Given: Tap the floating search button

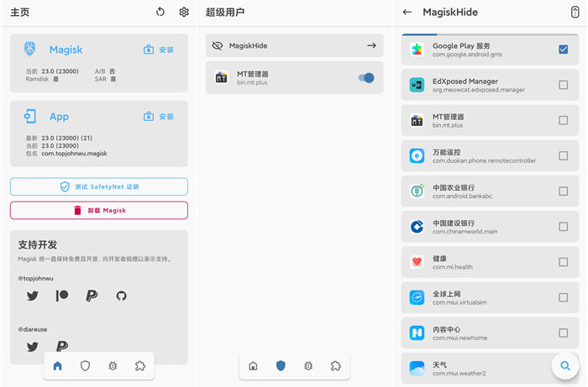Looking at the screenshot, I should point(565,365).
